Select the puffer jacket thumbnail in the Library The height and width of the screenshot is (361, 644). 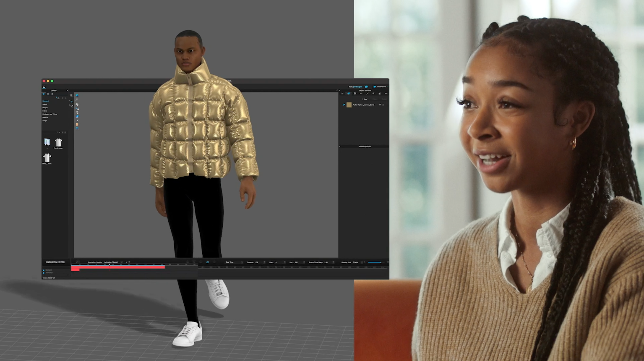pos(47,142)
